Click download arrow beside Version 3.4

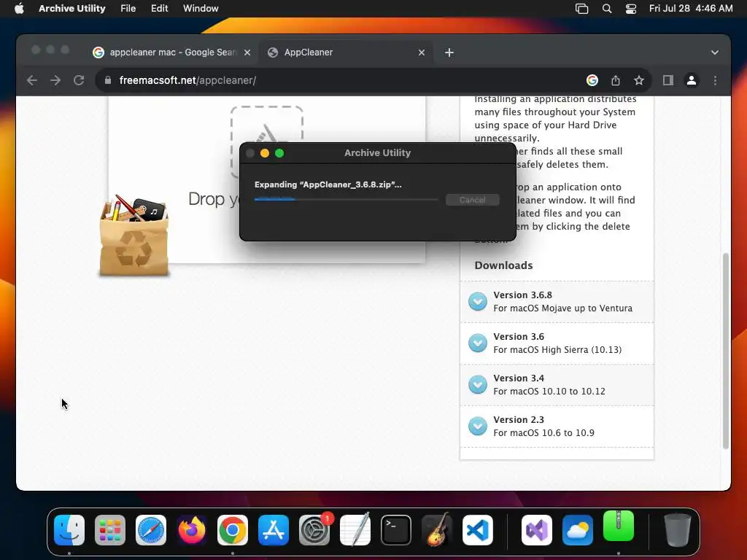(x=477, y=384)
